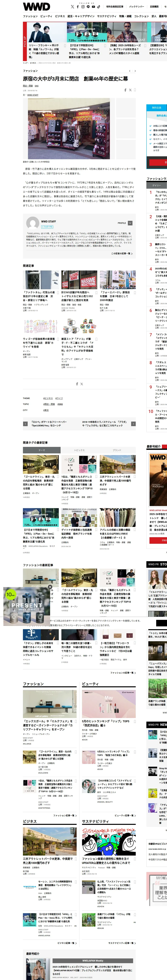The width and height of the screenshot is (167, 980).
Task: Bookmark the article beside headline share icons
Action: click(x=135, y=90)
